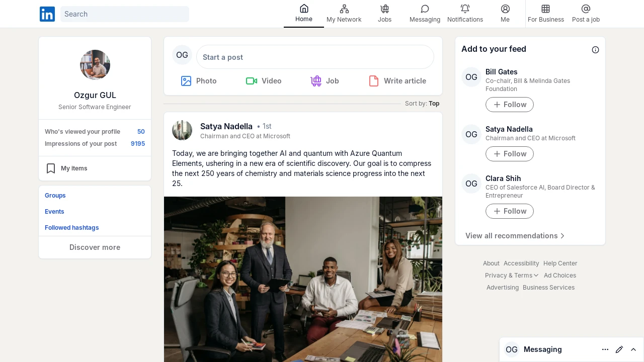Open the Jobs tab
This screenshot has width=644, height=362.
(x=384, y=14)
